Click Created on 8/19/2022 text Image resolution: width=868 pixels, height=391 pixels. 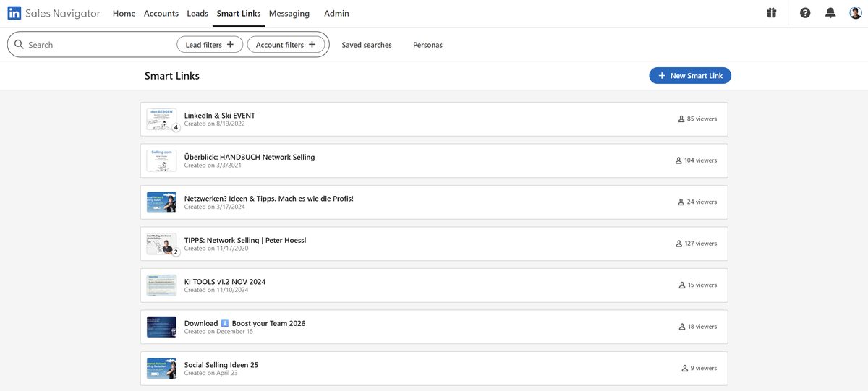[x=215, y=124]
